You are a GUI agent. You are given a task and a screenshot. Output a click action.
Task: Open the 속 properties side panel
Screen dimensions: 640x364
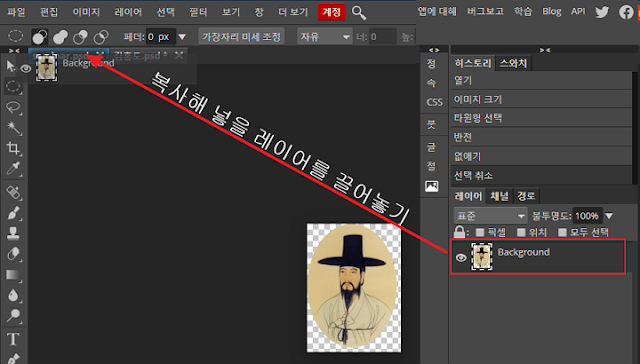pyautogui.click(x=431, y=83)
